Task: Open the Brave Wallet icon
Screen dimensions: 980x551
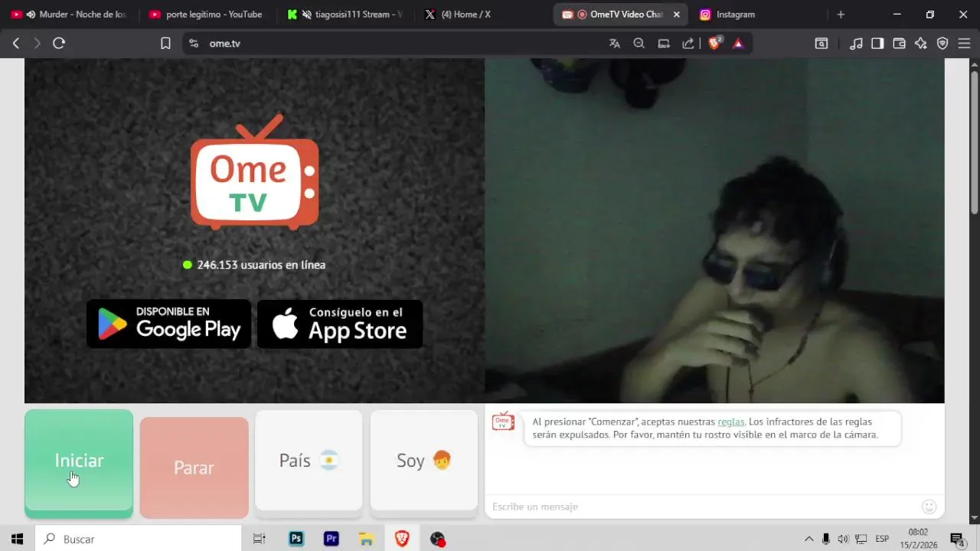Action: (x=900, y=44)
